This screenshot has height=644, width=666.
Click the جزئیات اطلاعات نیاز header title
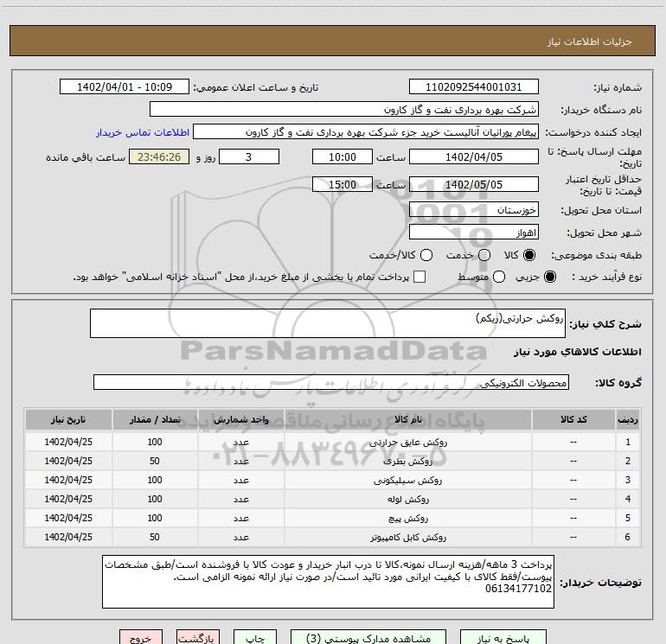pos(589,41)
